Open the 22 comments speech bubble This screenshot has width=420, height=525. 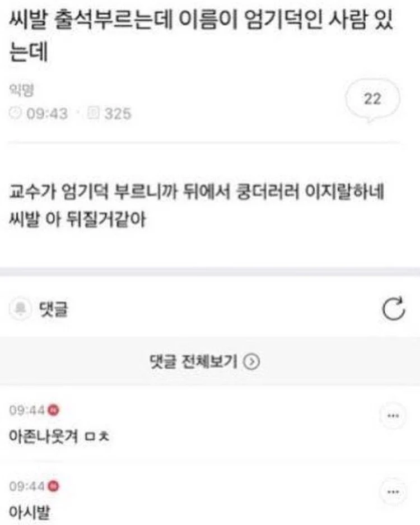372,100
